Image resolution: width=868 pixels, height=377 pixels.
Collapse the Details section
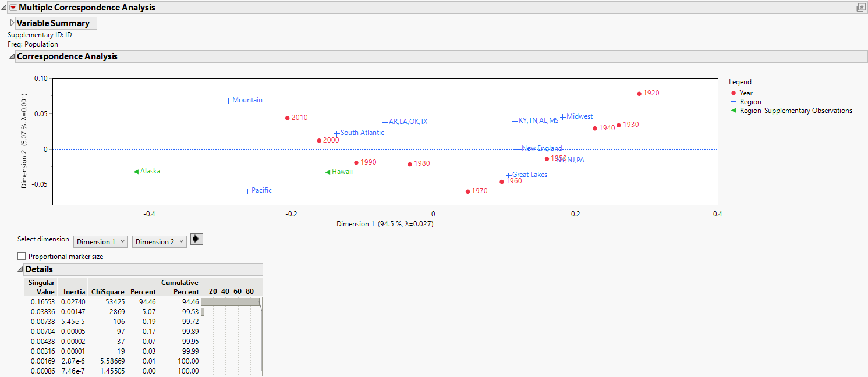(x=20, y=269)
